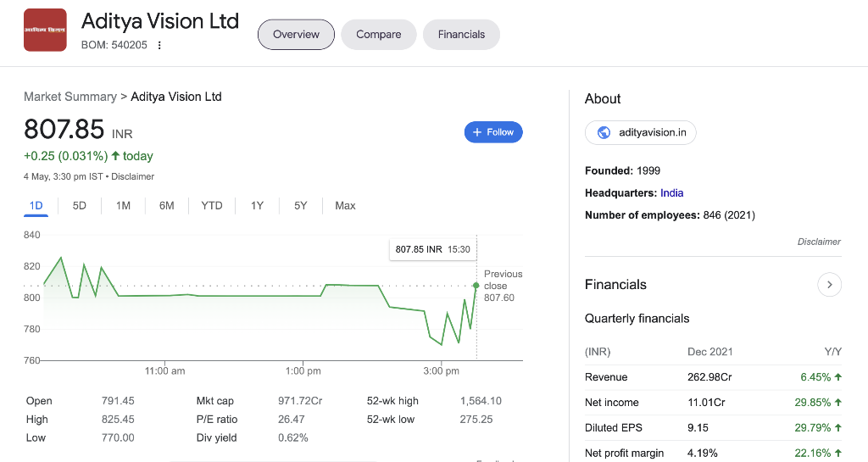This screenshot has height=462, width=868.
Task: Click the Y/Y column header
Action: 832,352
